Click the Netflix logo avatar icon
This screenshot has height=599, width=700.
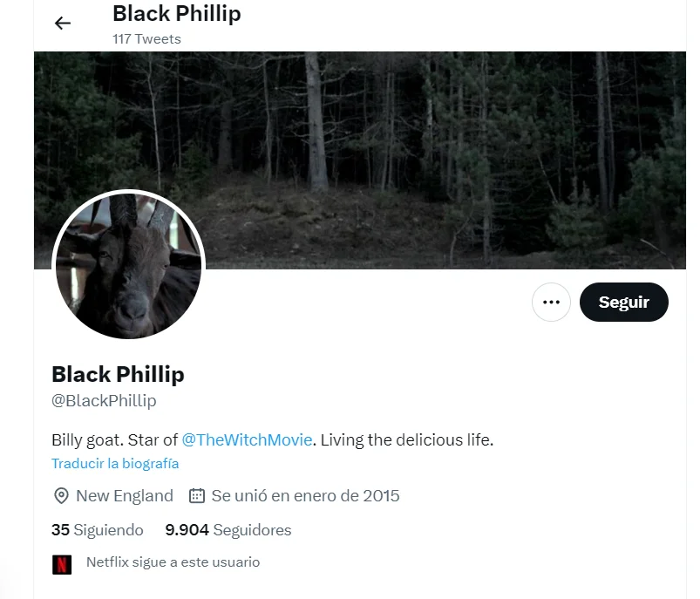(62, 564)
